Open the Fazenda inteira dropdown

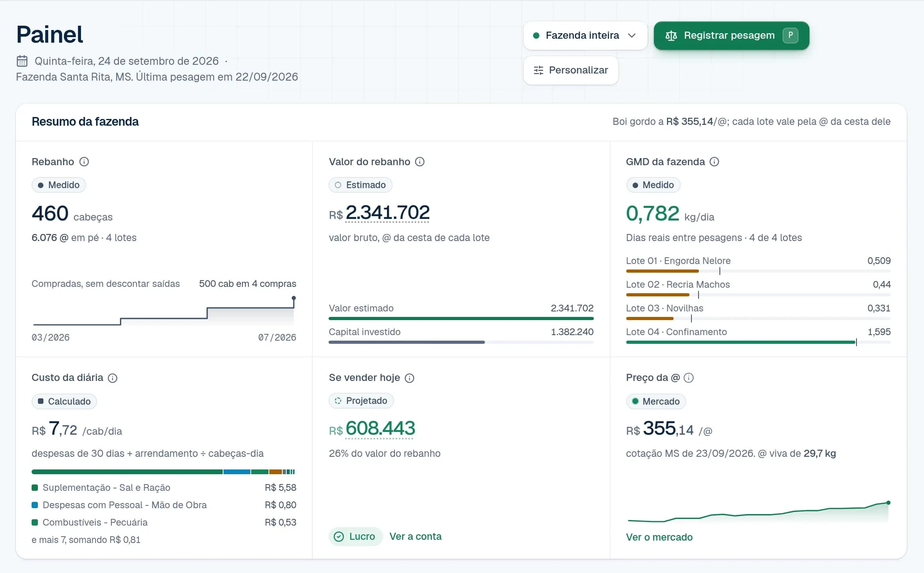tap(585, 36)
